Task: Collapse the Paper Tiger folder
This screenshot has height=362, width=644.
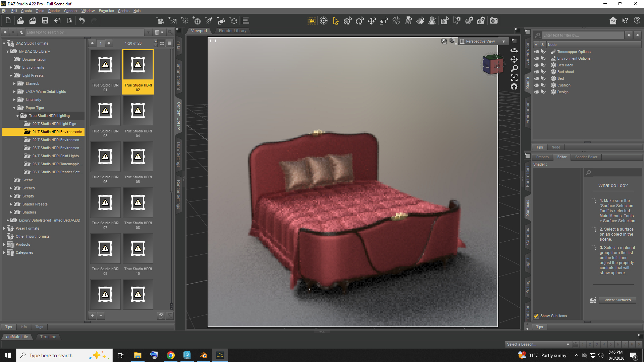Action: pos(14,108)
